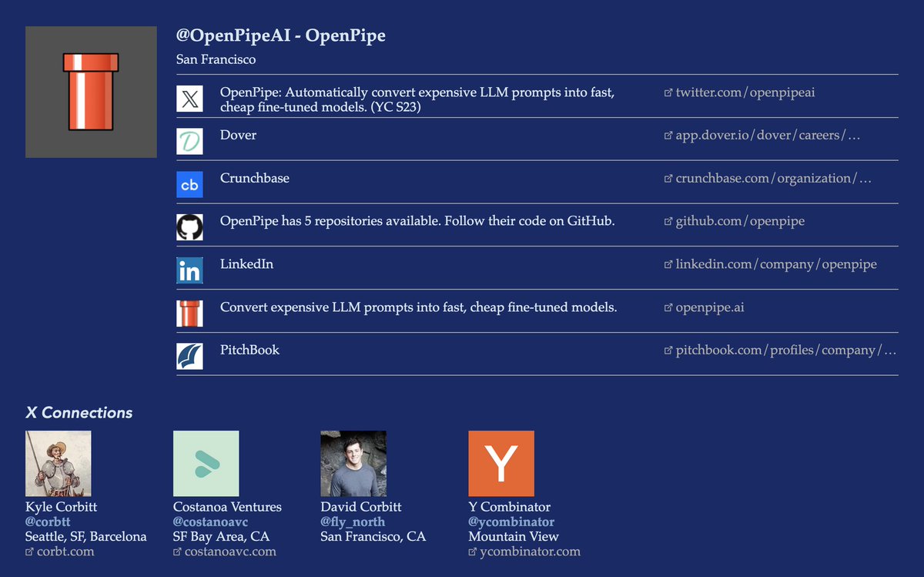Visit the costanoavc.com link
Image resolution: width=924 pixels, height=577 pixels.
click(x=230, y=552)
